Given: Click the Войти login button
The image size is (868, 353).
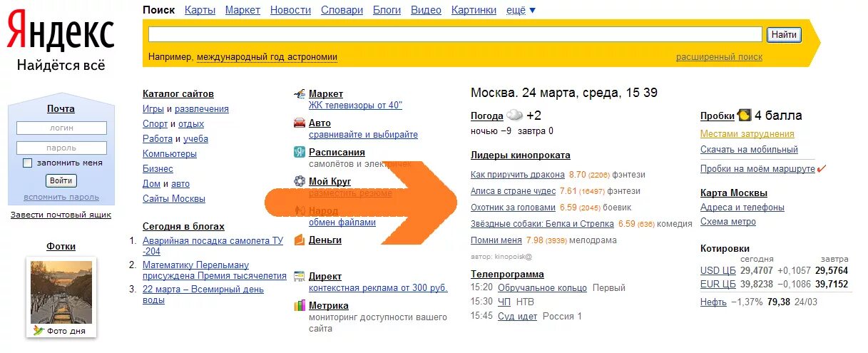Looking at the screenshot, I should click(61, 180).
